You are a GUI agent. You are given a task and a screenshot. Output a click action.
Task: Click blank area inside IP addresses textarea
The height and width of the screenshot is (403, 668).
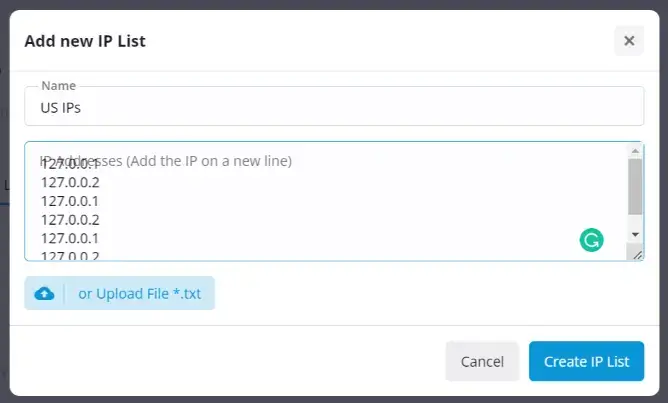coord(341,204)
